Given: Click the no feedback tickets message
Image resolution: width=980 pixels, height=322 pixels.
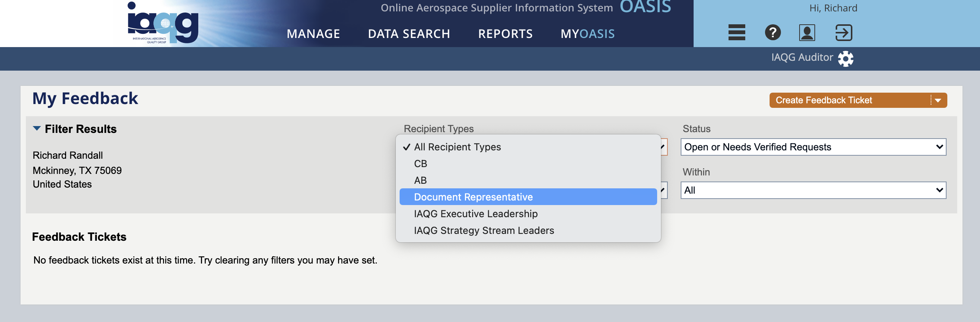Looking at the screenshot, I should [205, 260].
